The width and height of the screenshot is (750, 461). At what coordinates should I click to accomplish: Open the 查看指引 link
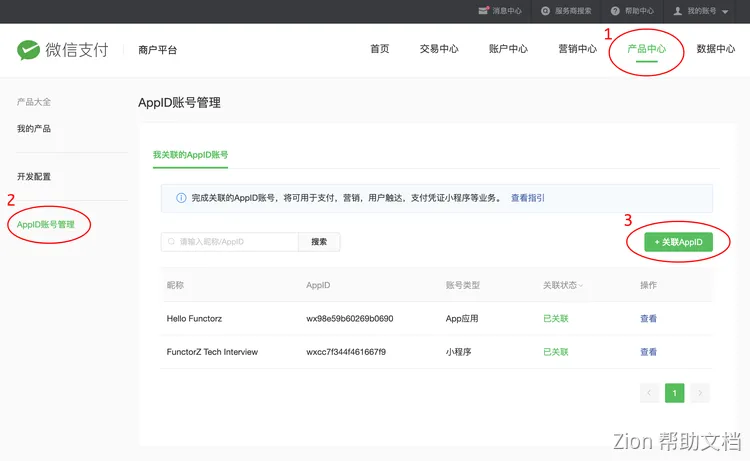[528, 198]
